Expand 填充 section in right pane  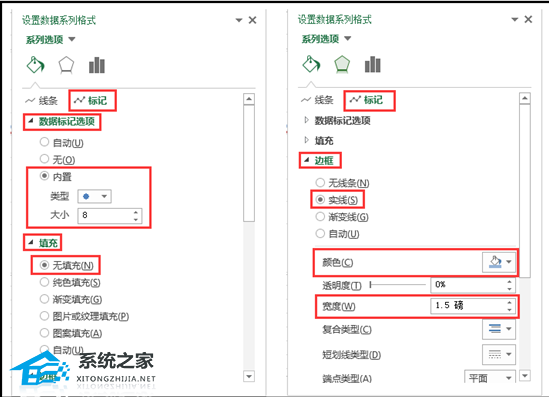(x=319, y=141)
